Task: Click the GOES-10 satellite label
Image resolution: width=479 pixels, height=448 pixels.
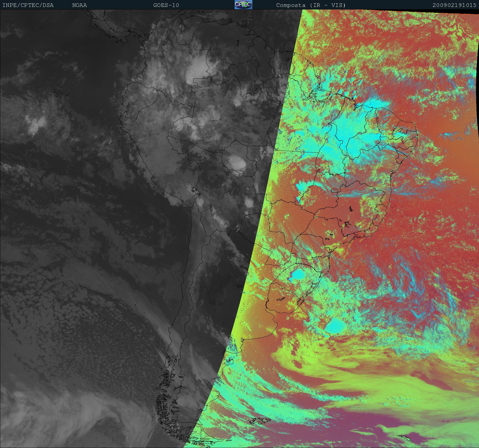Action: pyautogui.click(x=166, y=5)
